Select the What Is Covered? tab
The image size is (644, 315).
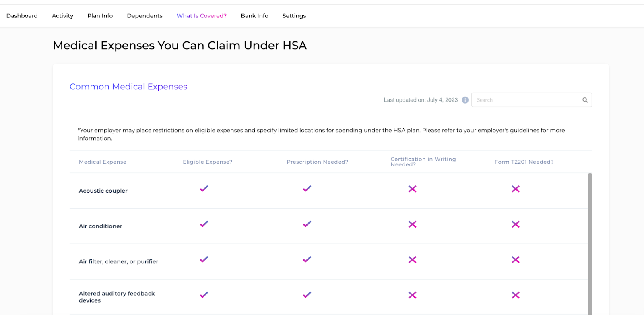201,16
